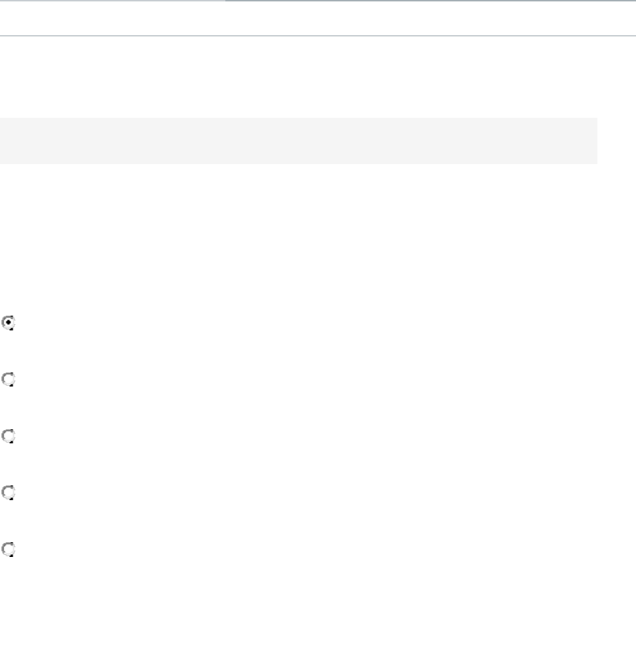This screenshot has width=636, height=672.
Task: Pick the fourth radio button option
Action: point(9,493)
